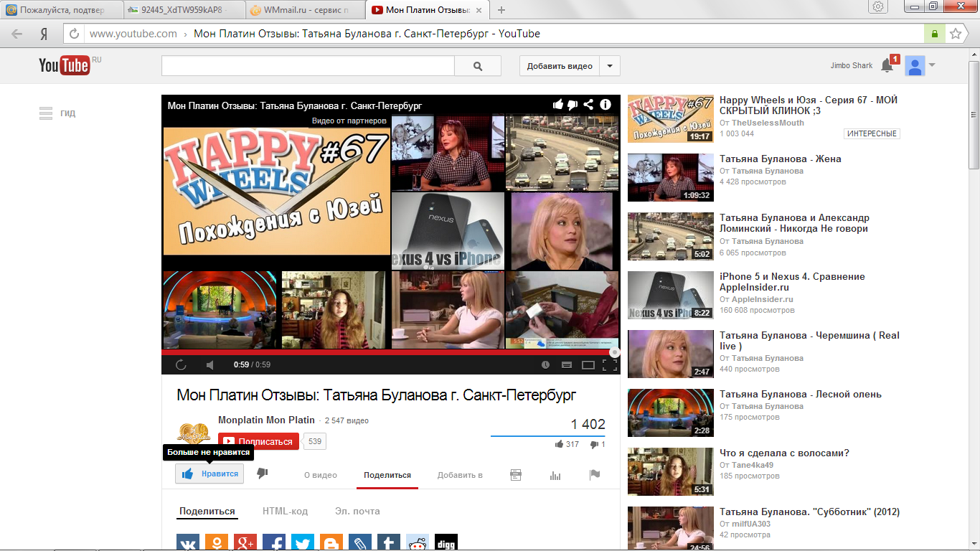Share on Blogger icon
The image size is (980, 551).
(x=331, y=544)
